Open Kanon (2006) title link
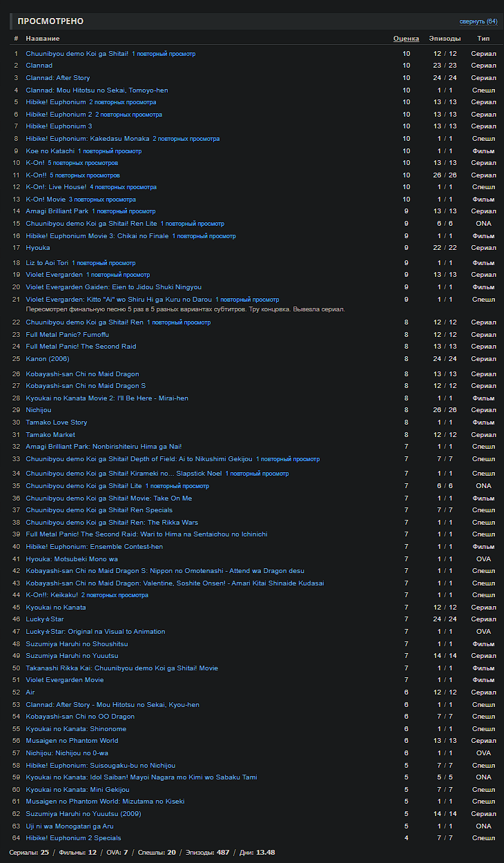 48,359
